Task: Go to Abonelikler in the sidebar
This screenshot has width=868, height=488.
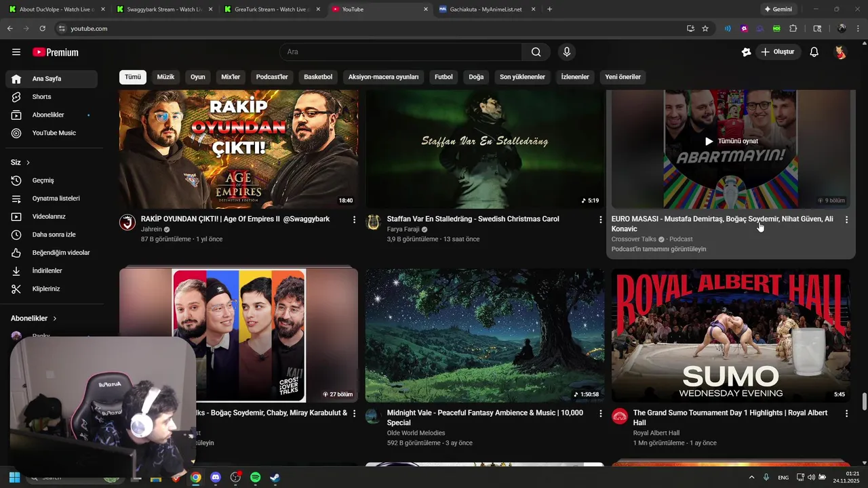Action: [x=52, y=115]
